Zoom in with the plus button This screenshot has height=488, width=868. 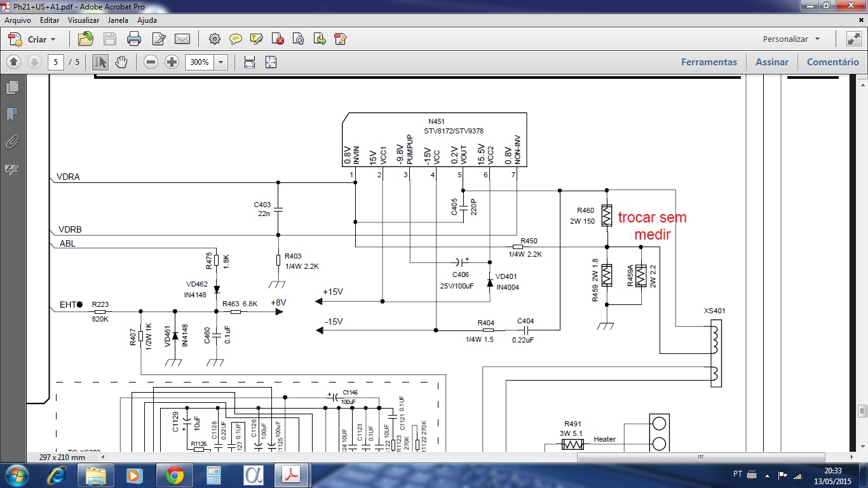tap(172, 62)
